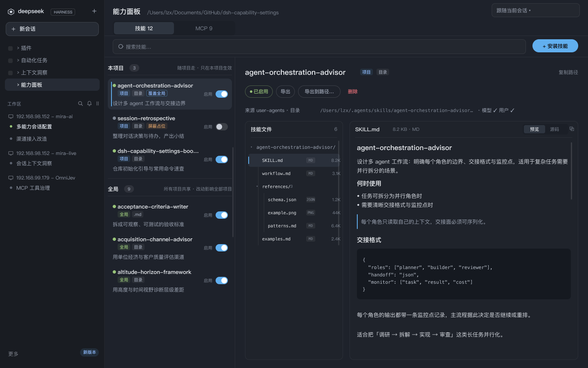Click the deepseek logo icon

(11, 12)
